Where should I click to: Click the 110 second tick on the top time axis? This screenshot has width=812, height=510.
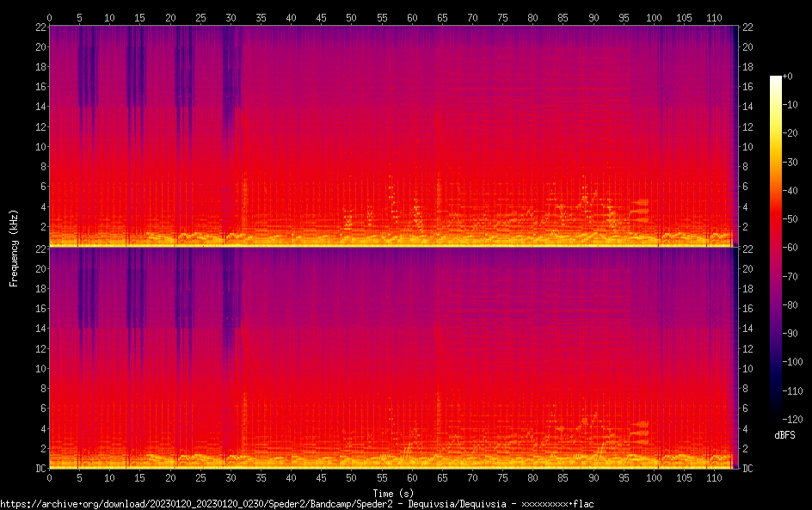(714, 17)
